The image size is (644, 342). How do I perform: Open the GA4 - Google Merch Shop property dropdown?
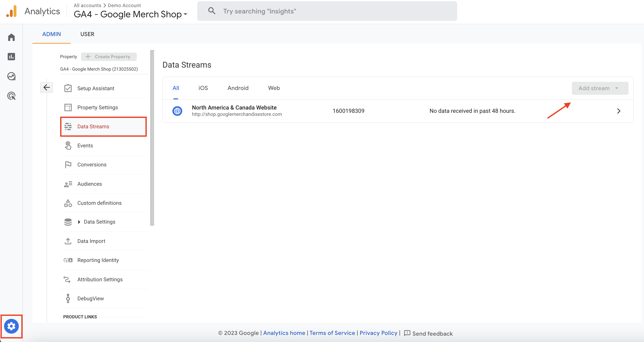click(130, 14)
